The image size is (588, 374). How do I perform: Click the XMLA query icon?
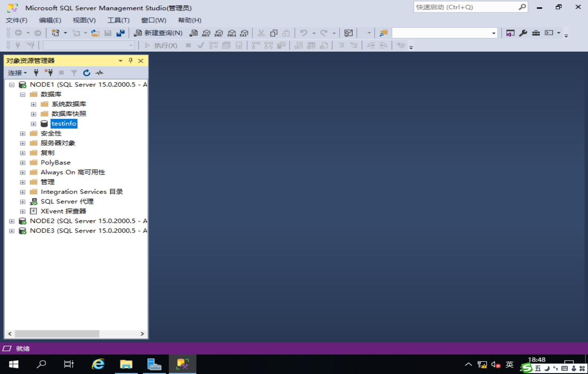point(232,33)
